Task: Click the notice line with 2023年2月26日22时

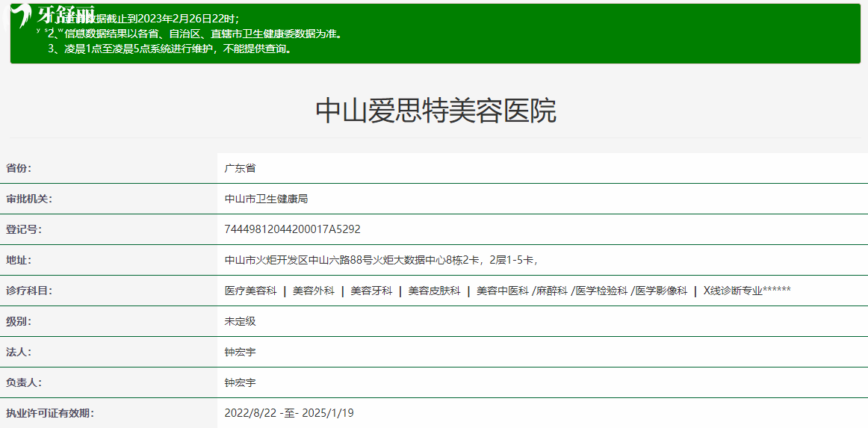Action: point(144,18)
